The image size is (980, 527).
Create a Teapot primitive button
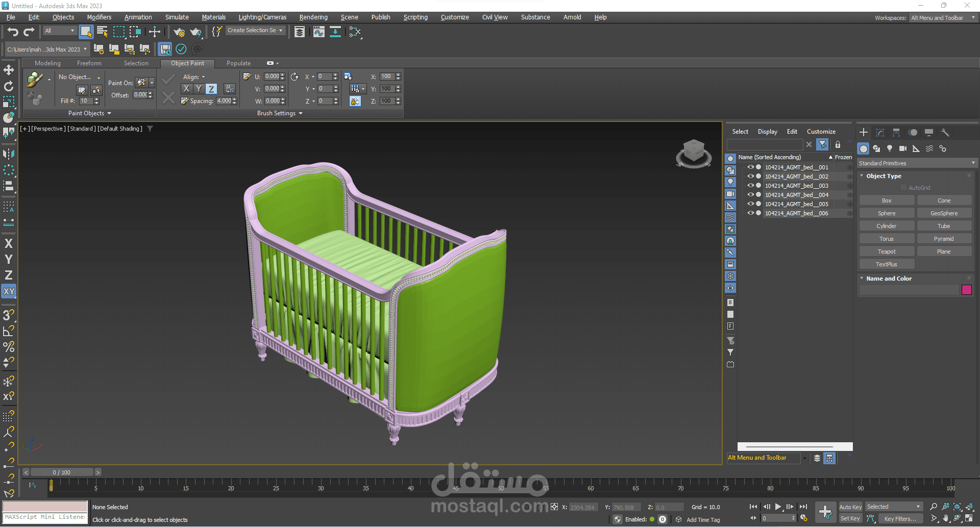coord(887,252)
